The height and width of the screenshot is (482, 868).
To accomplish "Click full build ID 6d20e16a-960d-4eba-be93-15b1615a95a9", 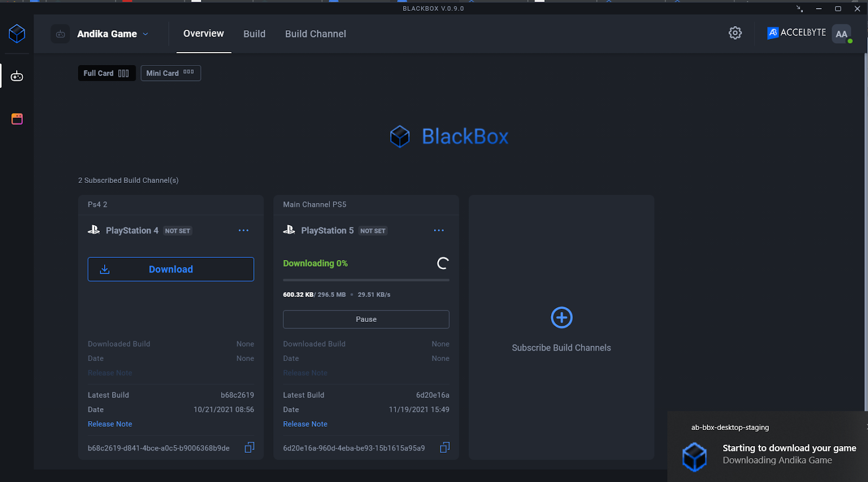I will [x=354, y=448].
